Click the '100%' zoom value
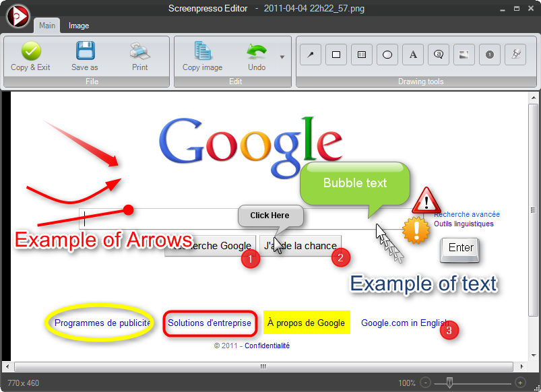The width and height of the screenshot is (541, 392). point(407,383)
